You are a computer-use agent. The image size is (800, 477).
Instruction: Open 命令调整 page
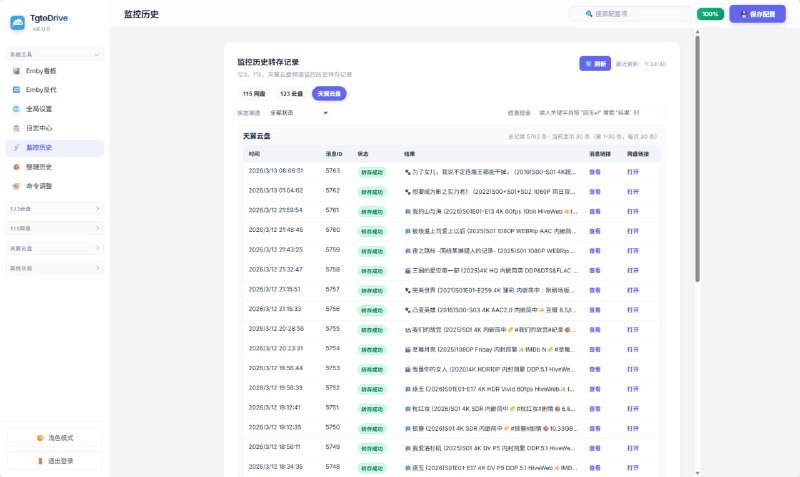tap(55, 186)
